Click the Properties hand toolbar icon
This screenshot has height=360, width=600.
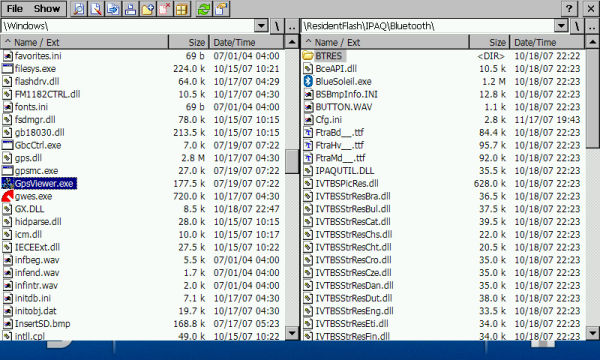coord(221,9)
